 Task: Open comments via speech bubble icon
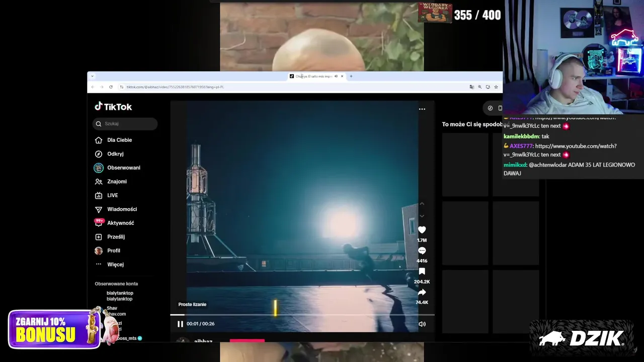click(x=422, y=250)
